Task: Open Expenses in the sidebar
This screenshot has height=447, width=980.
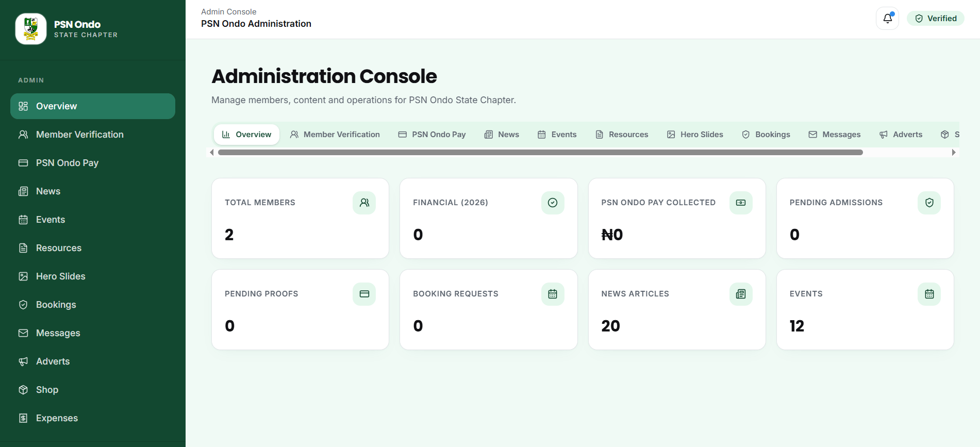Action: pyautogui.click(x=93, y=418)
